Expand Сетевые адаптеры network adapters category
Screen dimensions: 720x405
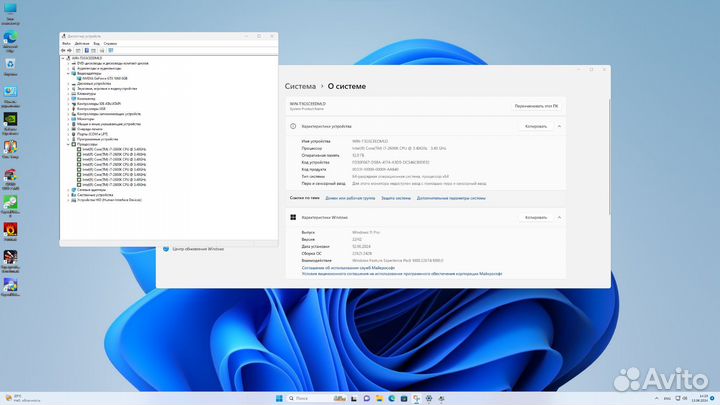click(x=68, y=190)
